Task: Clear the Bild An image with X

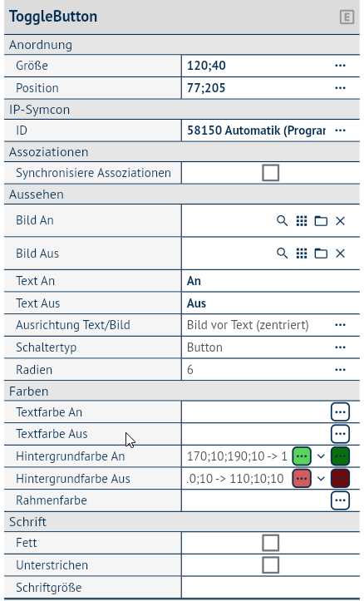Action: (x=340, y=221)
